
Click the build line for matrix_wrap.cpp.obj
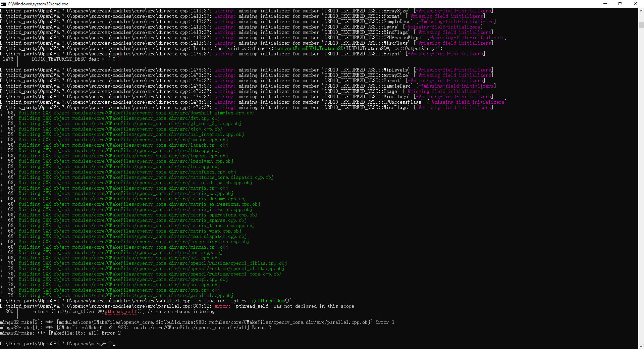click(121, 231)
